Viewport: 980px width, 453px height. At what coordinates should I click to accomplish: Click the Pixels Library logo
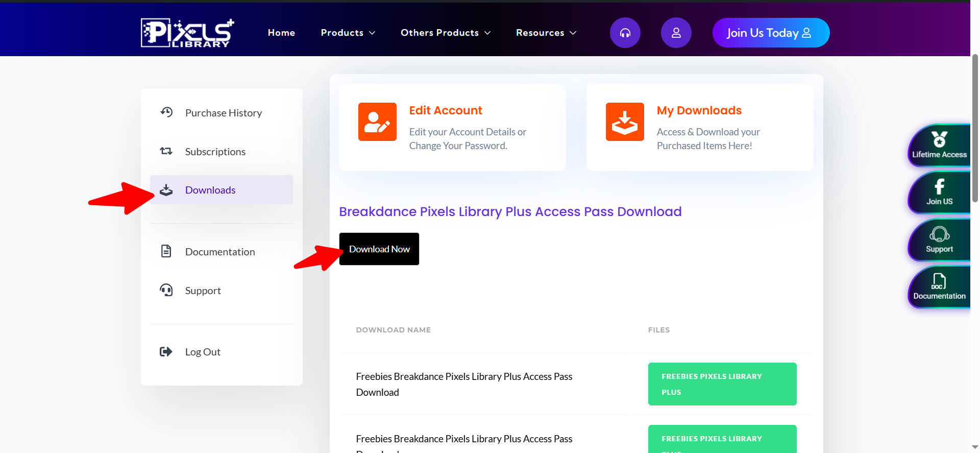187,33
